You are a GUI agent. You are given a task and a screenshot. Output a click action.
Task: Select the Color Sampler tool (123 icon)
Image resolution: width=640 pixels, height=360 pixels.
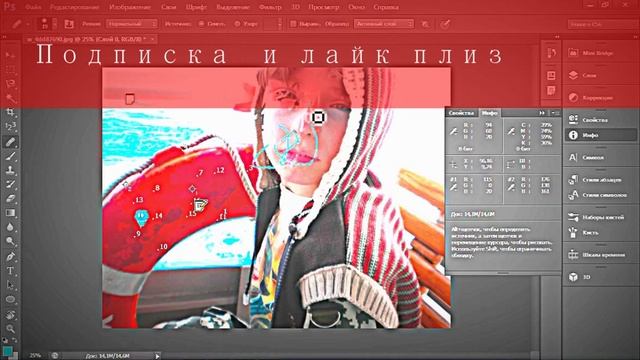(10, 126)
